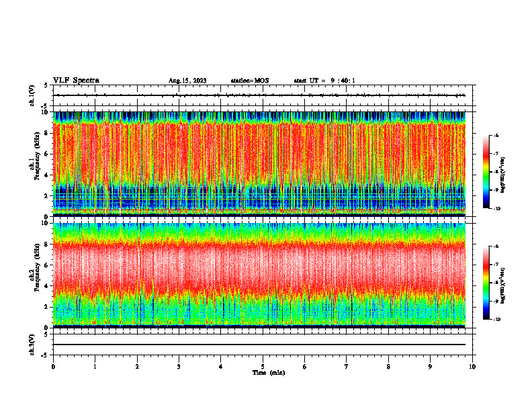The width and height of the screenshot is (532, 411).
Task: Select the 'ch.1(V)' axis label
Action: 32,95
